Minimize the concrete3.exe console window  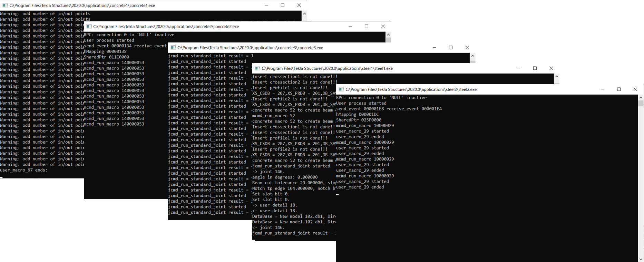[435, 48]
